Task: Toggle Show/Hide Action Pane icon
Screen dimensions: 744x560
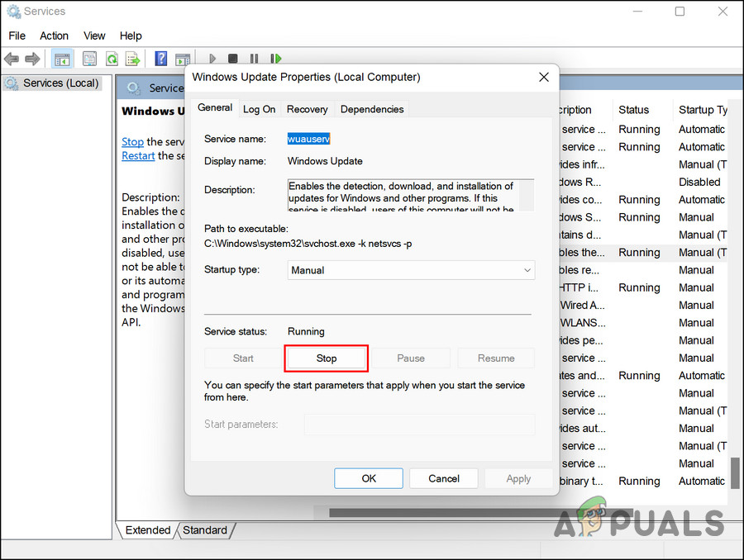Action: [182, 59]
